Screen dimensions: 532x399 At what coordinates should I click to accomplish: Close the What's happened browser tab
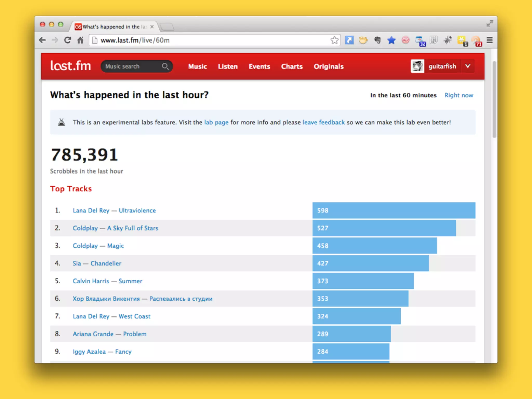[x=152, y=27]
